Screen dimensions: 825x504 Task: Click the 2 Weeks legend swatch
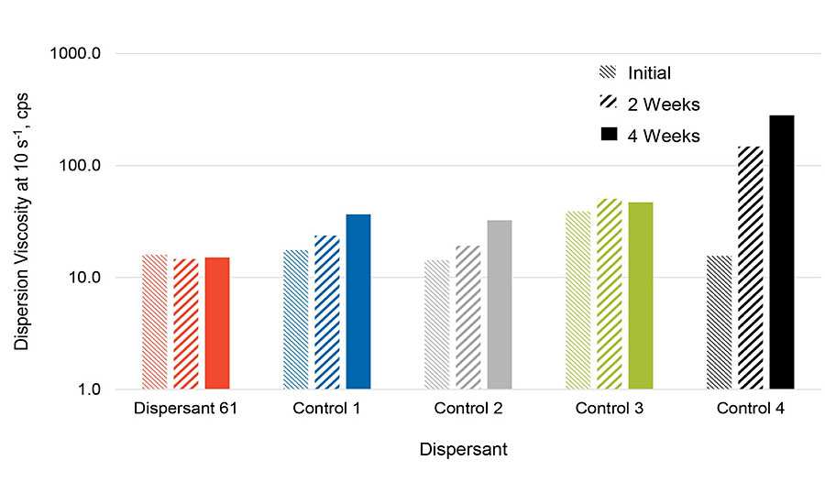(x=608, y=104)
